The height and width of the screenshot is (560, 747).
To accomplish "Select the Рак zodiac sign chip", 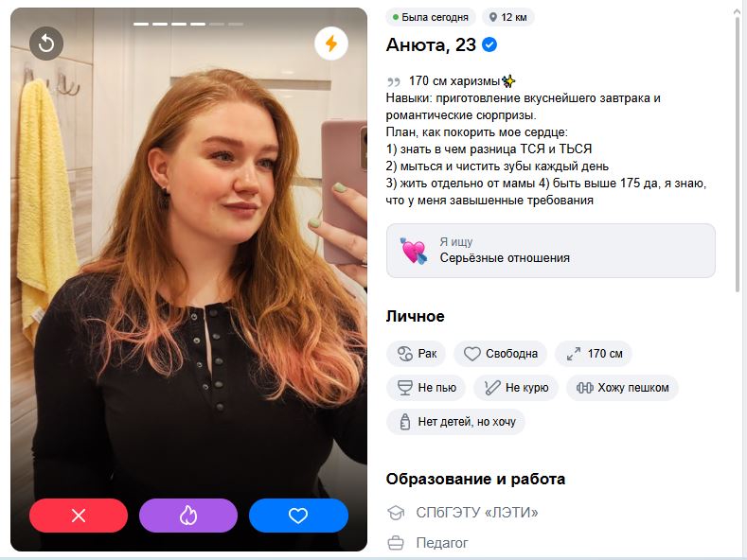I will pos(416,354).
